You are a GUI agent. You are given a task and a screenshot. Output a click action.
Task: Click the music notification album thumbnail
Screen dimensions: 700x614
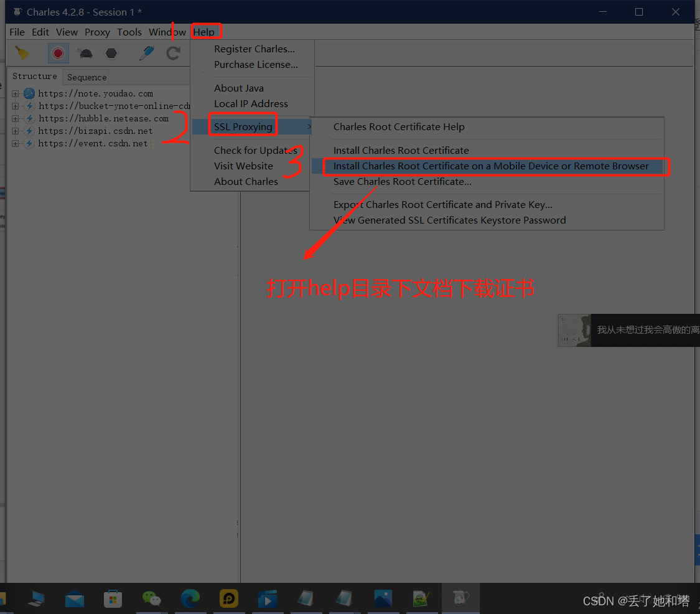(x=574, y=330)
